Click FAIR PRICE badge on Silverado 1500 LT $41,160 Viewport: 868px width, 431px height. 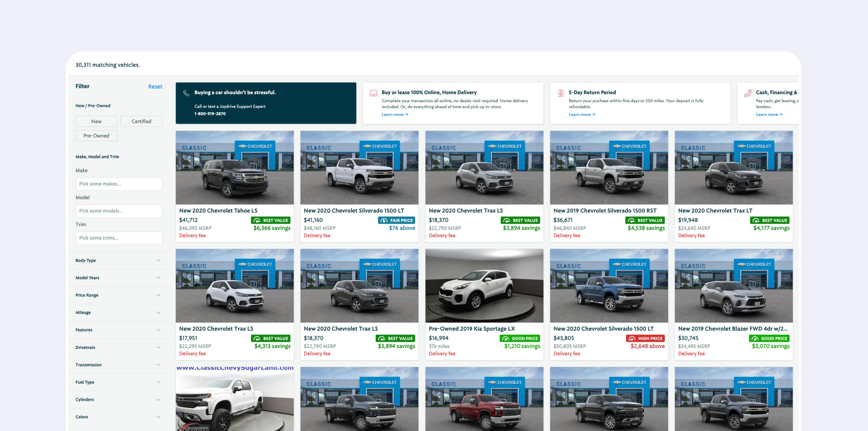click(x=396, y=220)
